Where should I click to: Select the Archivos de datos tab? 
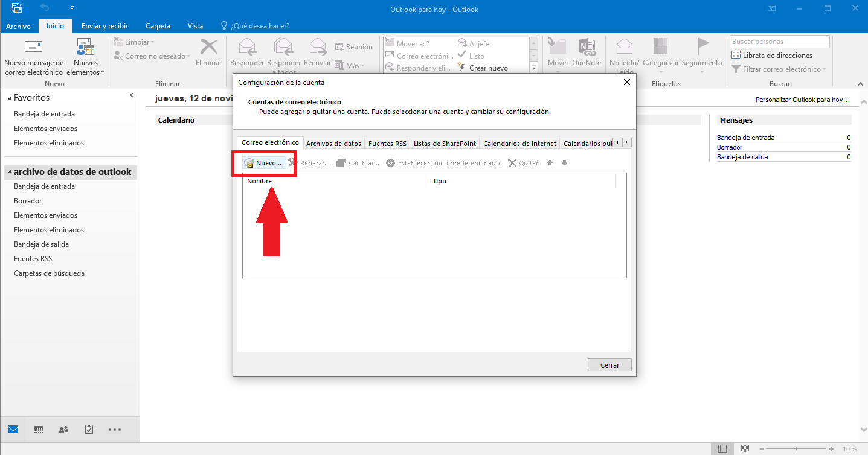[333, 144]
